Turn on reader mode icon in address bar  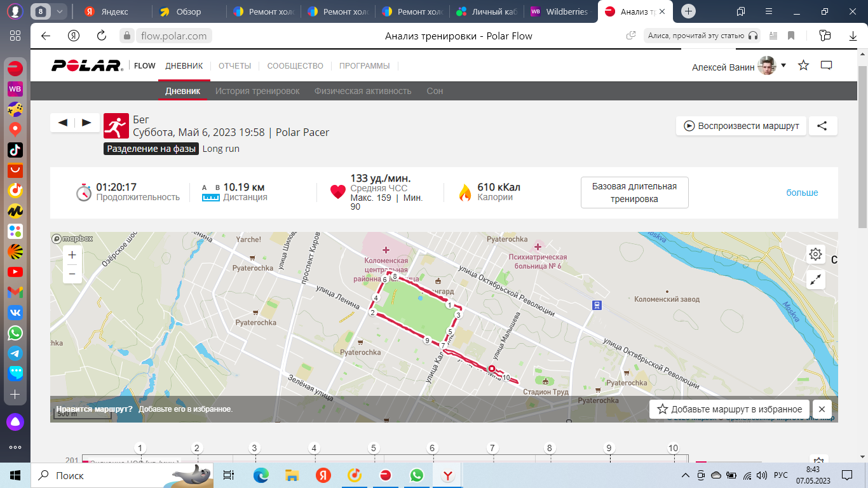pyautogui.click(x=773, y=36)
